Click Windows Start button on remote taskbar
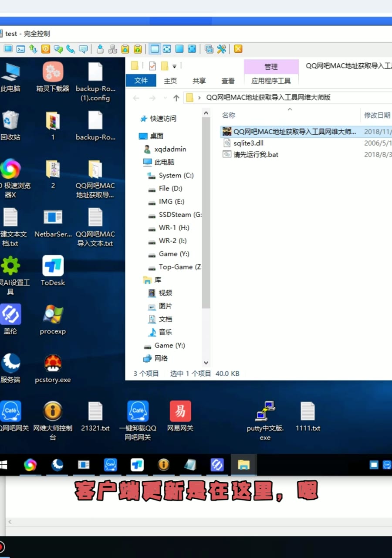The width and height of the screenshot is (392, 558). click(3, 465)
